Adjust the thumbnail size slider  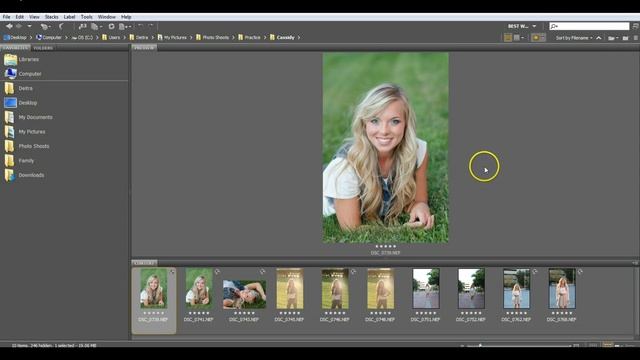[x=480, y=346]
